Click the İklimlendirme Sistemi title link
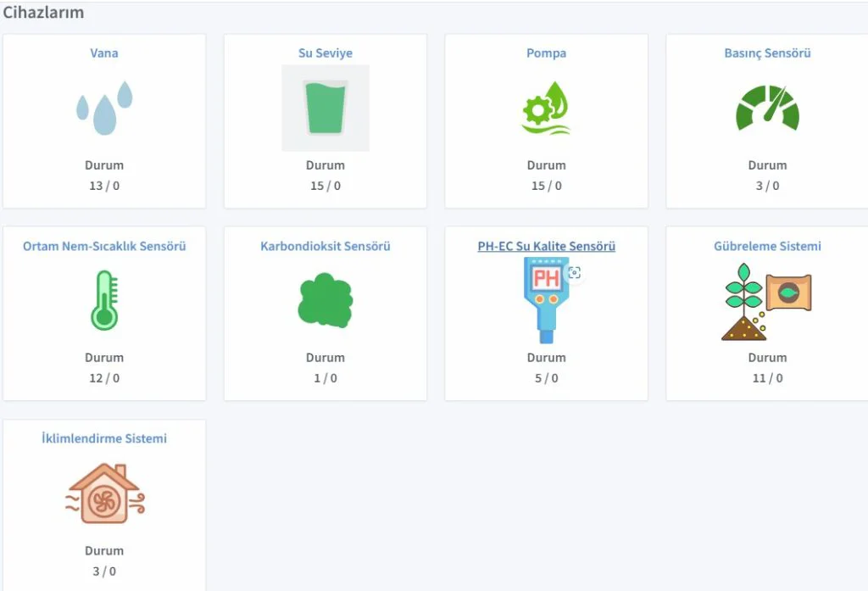 tap(104, 439)
